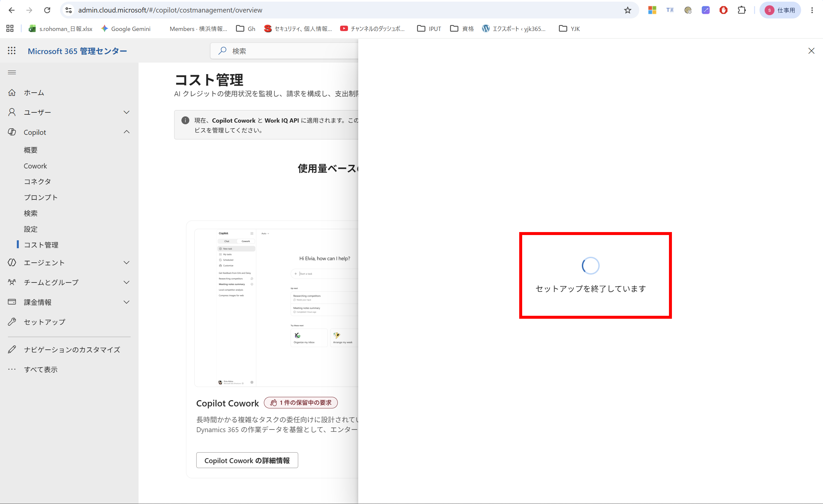
Task: Open Cowork under Copilot
Action: tap(35, 166)
